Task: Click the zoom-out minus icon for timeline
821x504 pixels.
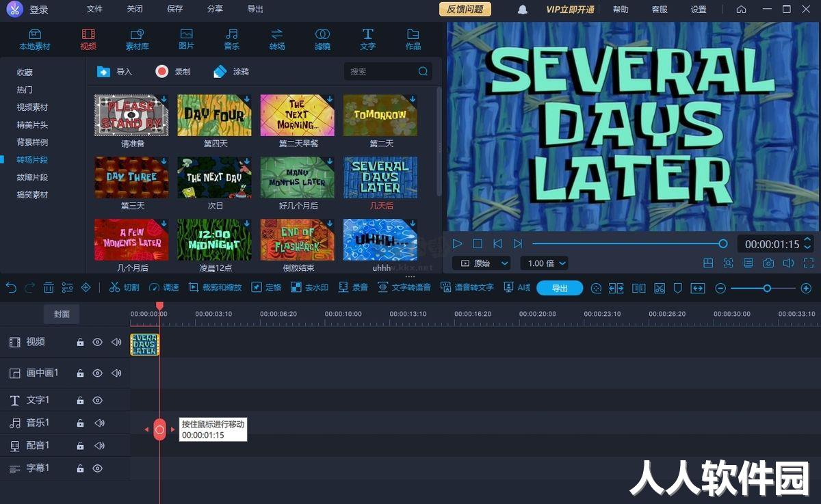Action: point(720,289)
